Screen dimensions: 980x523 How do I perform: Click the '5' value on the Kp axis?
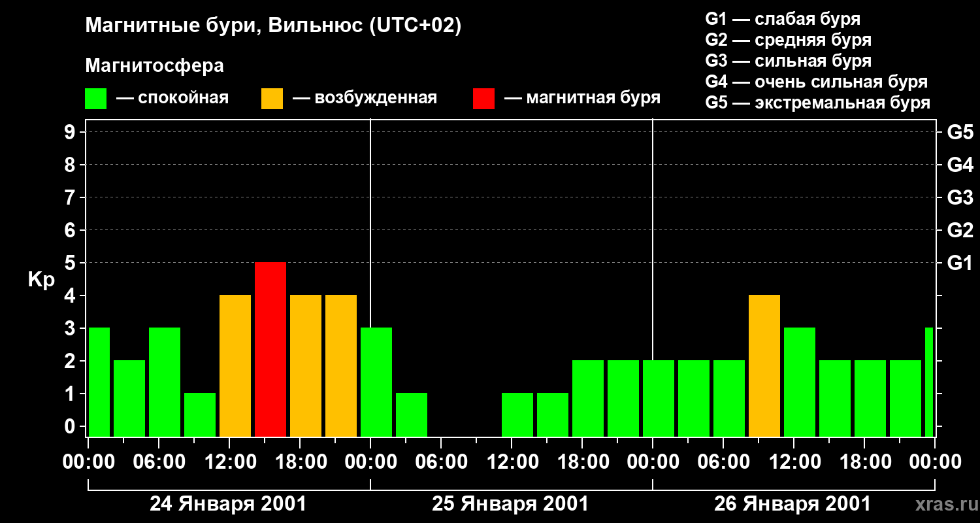pos(71,263)
